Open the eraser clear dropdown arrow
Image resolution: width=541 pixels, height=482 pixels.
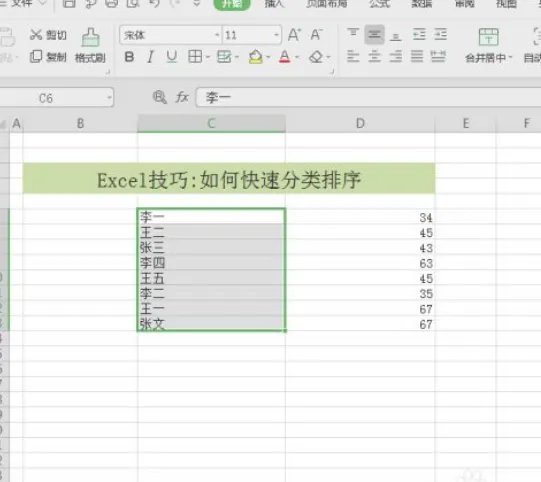tap(328, 57)
